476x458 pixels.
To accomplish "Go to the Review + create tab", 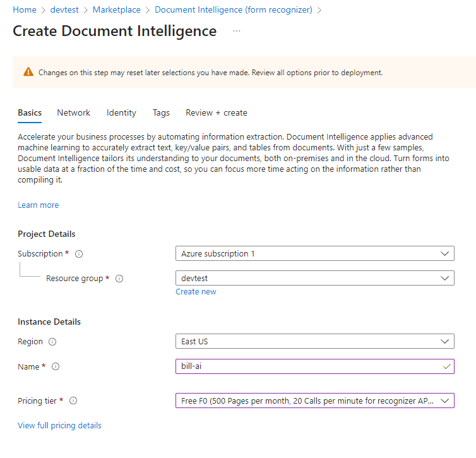I will [216, 112].
